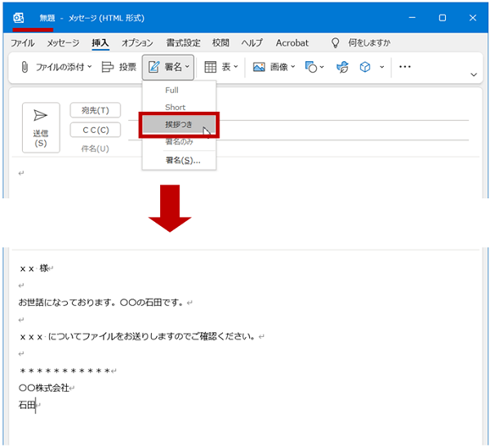490x448 pixels.
Task: Click the 署名 signature pen icon
Action: 154,67
